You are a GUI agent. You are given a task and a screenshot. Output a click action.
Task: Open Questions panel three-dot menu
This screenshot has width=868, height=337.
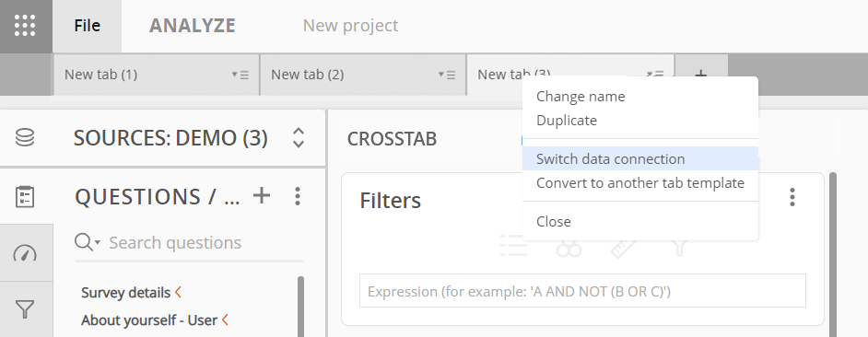(x=298, y=196)
